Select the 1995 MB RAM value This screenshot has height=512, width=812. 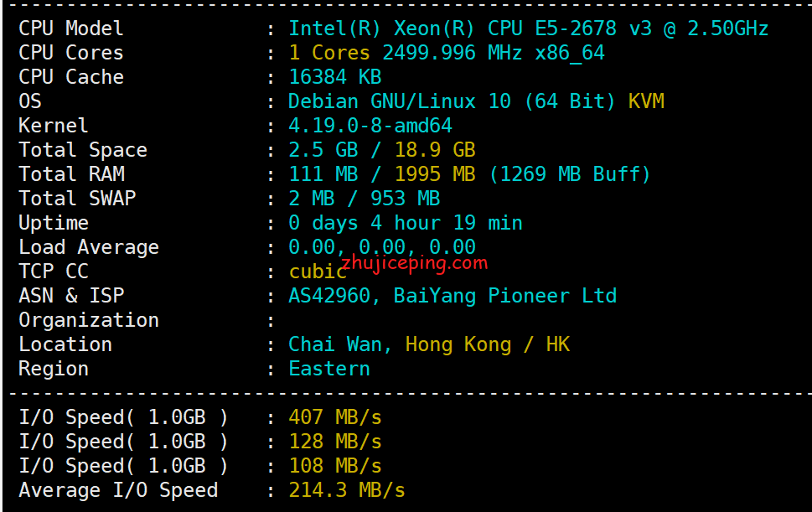click(435, 174)
